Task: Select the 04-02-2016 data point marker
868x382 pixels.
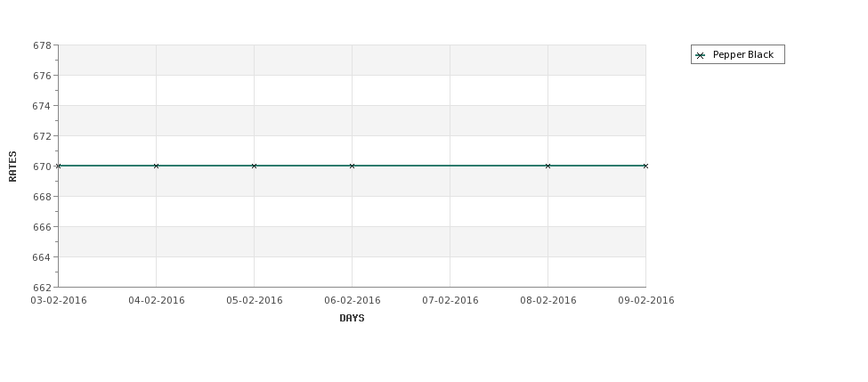Action: click(156, 166)
